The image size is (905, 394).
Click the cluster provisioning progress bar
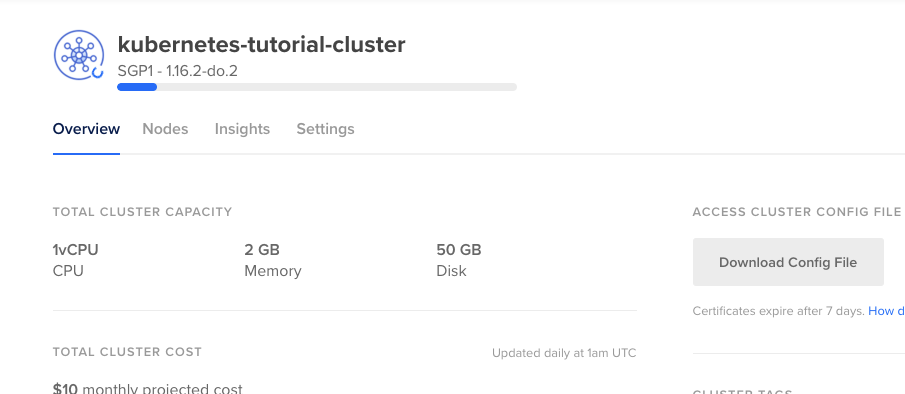click(x=317, y=87)
